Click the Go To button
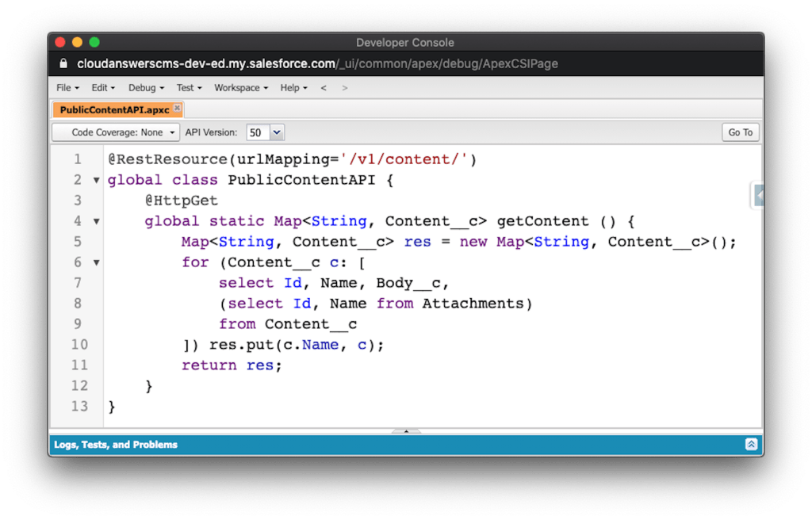Image resolution: width=812 pixels, height=520 pixels. click(x=740, y=132)
